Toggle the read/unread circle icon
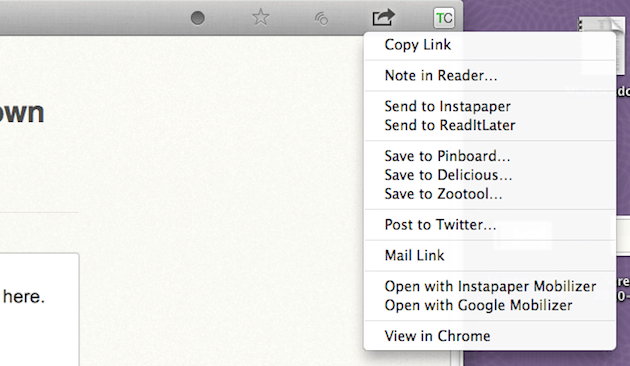 (x=197, y=18)
